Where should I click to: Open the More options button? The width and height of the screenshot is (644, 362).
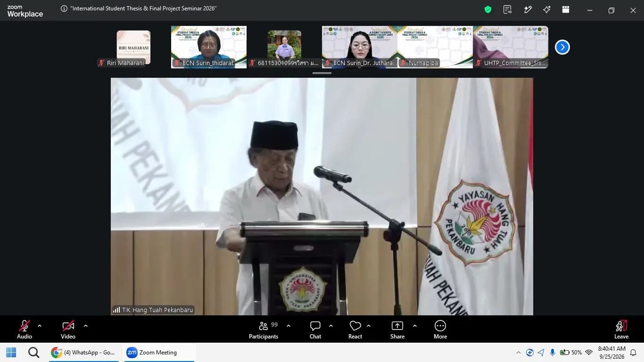pyautogui.click(x=440, y=329)
